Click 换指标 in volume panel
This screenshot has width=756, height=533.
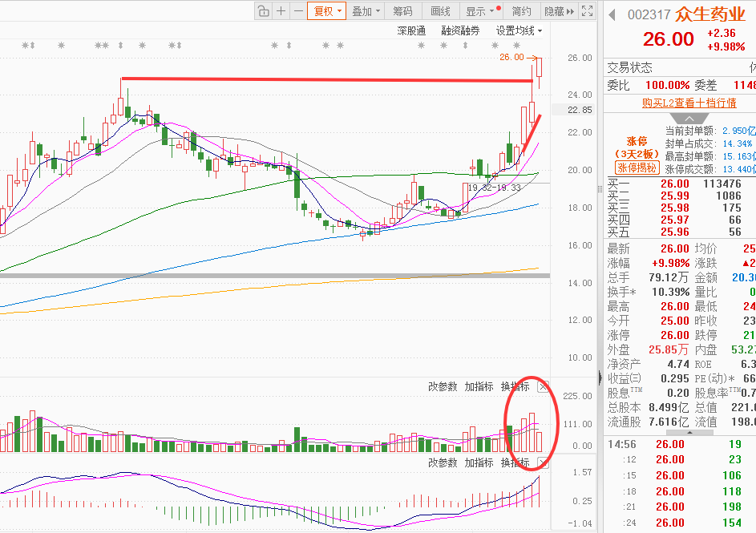click(x=515, y=386)
